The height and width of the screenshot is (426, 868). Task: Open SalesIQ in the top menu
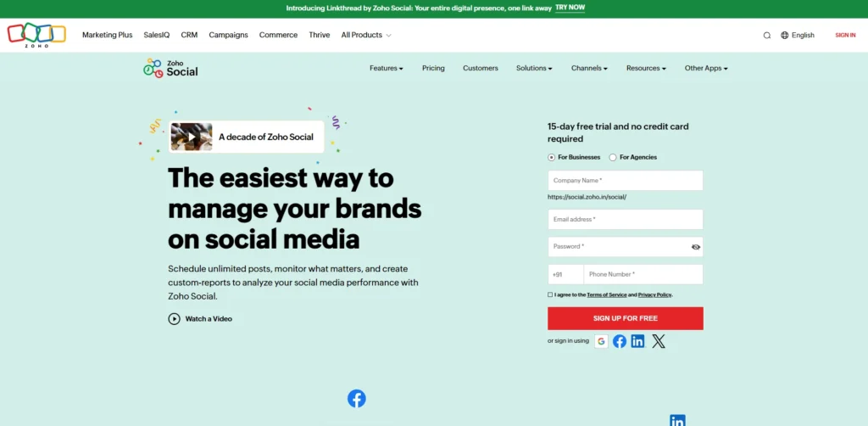click(x=157, y=35)
